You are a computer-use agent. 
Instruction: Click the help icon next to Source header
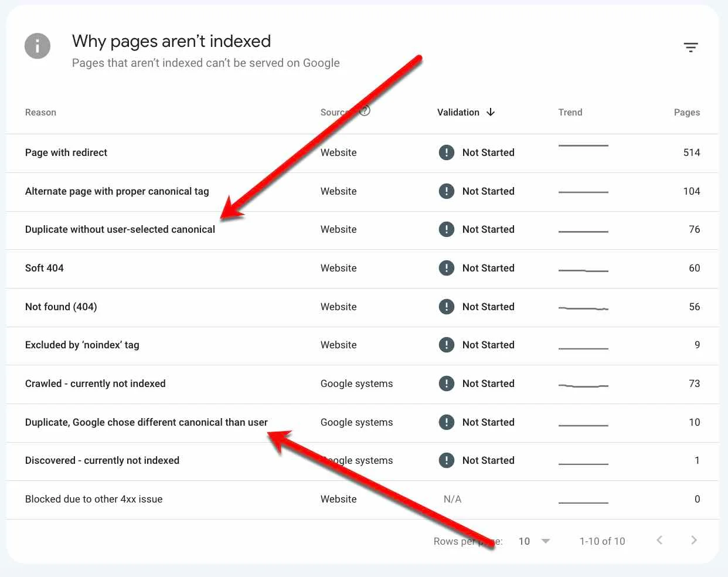click(365, 110)
